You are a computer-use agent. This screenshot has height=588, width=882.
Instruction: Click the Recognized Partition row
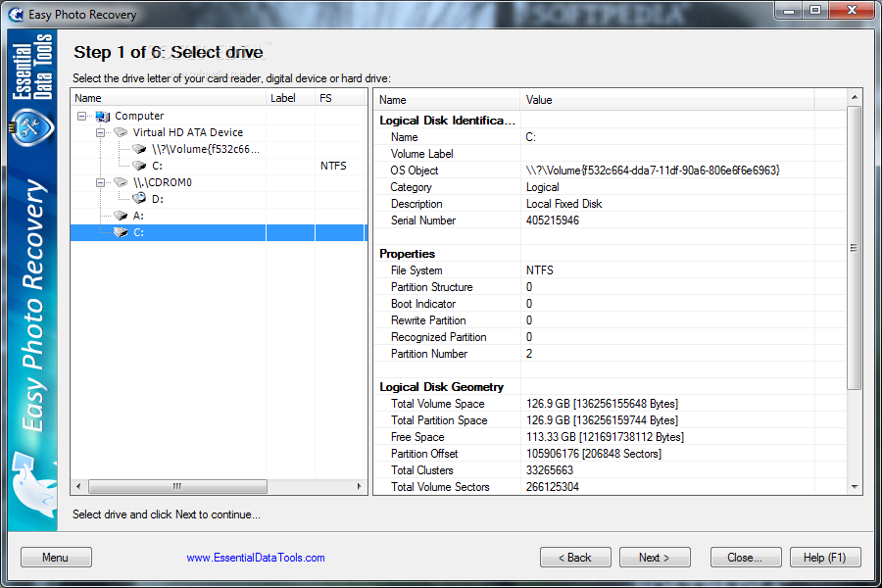click(x=610, y=337)
